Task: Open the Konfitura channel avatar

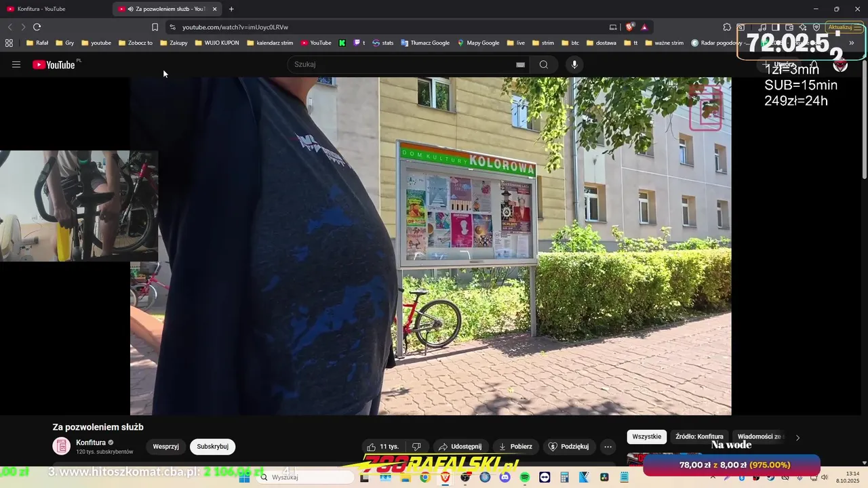Action: coord(62,446)
